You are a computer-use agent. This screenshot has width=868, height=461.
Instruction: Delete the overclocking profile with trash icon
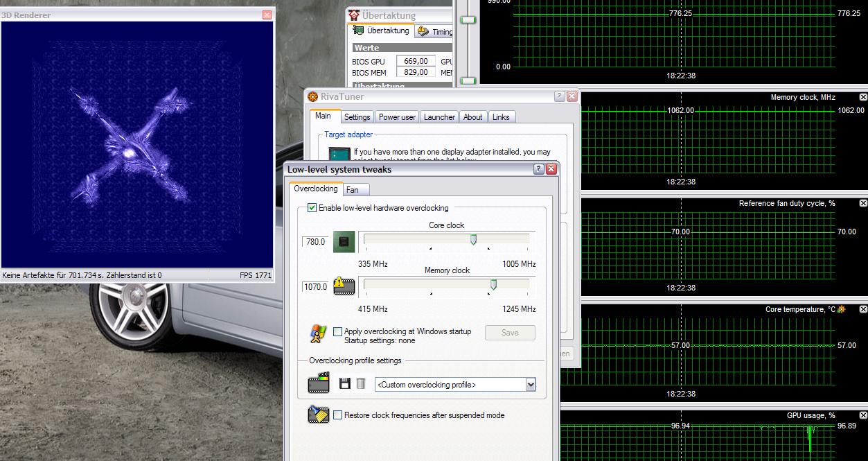(360, 383)
